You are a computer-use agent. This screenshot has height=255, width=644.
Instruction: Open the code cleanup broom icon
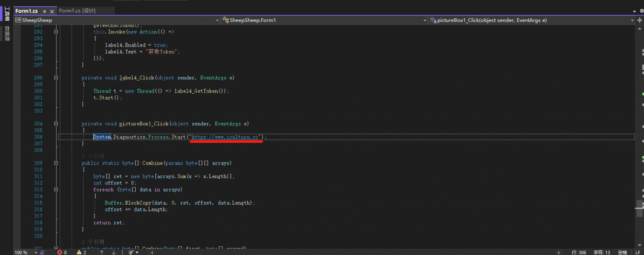point(130,252)
